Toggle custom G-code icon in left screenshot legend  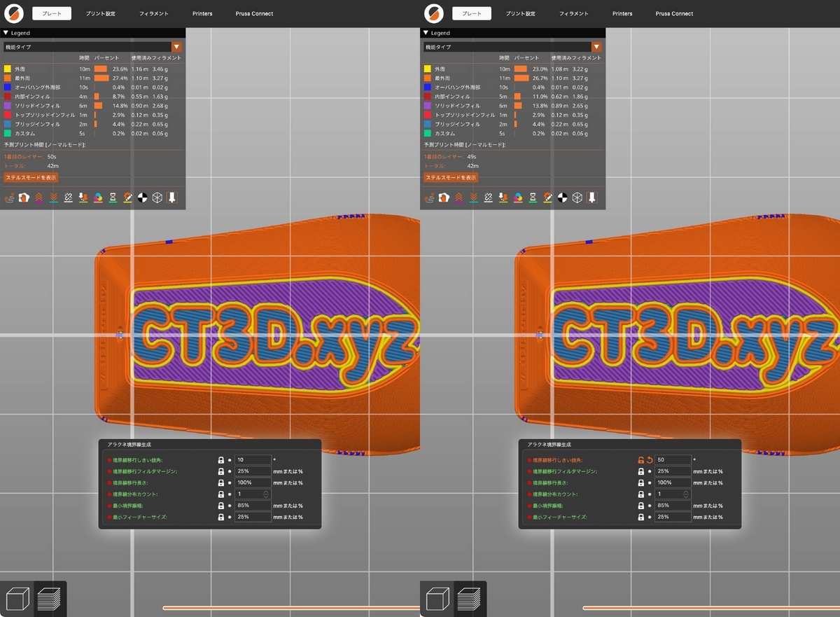click(127, 197)
